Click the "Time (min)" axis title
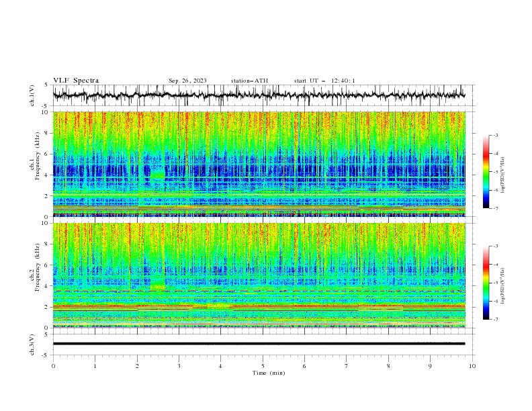 coord(269,373)
